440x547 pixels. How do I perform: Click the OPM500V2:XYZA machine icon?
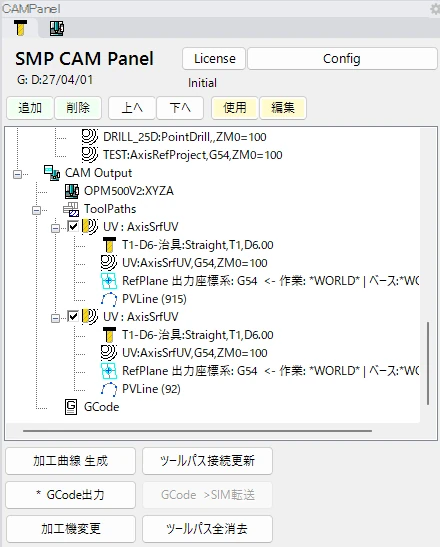[x=72, y=191]
